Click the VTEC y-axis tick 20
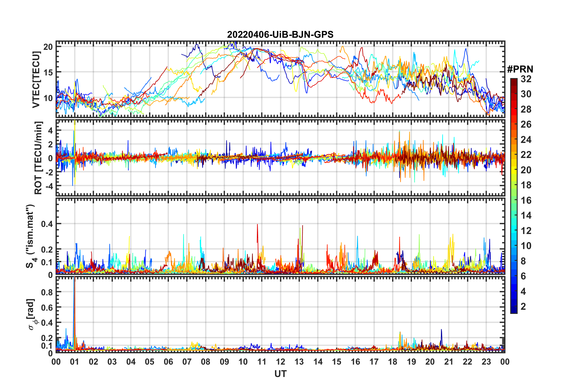Viewport: 561px width, 392px height. click(x=48, y=47)
